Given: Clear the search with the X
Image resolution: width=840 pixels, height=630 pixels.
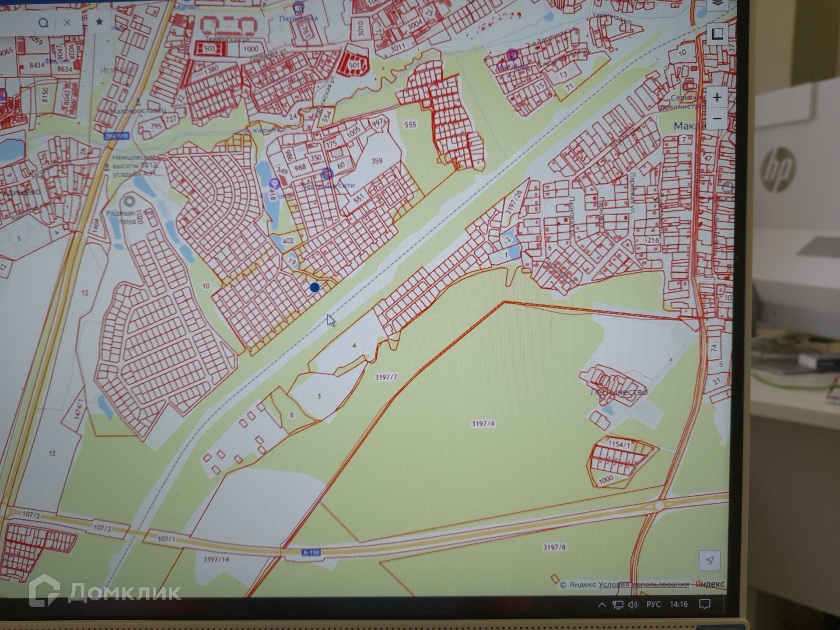Looking at the screenshot, I should [67, 23].
